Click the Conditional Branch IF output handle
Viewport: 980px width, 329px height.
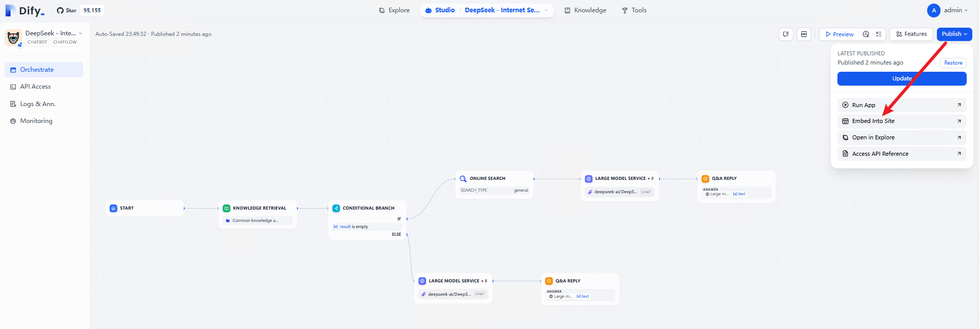407,219
